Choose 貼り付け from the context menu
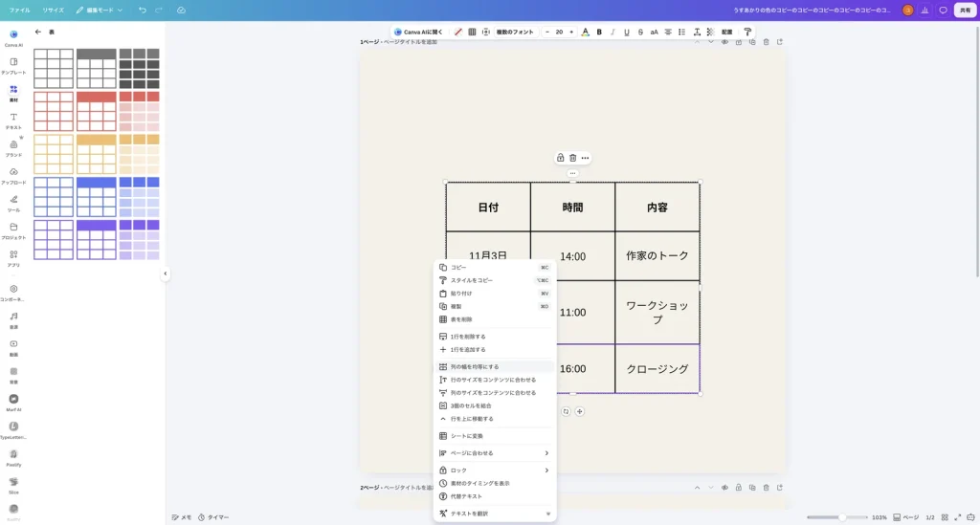The height and width of the screenshot is (525, 980). (x=494, y=294)
